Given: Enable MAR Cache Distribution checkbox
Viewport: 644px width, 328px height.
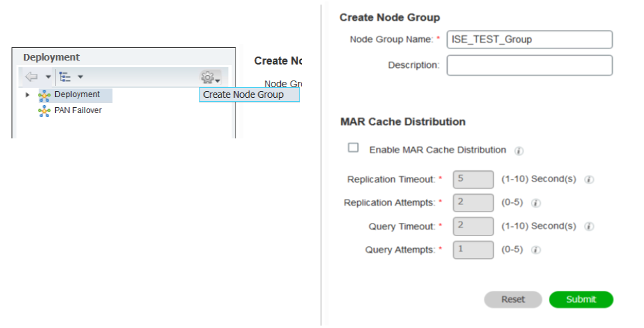Looking at the screenshot, I should pos(353,148).
